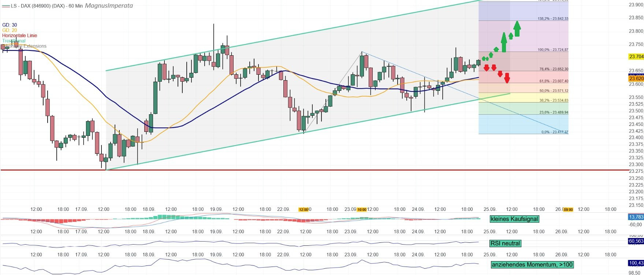Viewport: 644px width, 275px height.
Task: Toggle the GD: 20 legend entry
Action: [10, 30]
